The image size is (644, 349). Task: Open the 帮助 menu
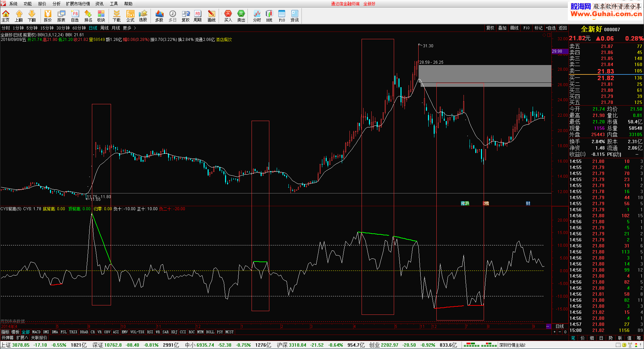pyautogui.click(x=128, y=4)
